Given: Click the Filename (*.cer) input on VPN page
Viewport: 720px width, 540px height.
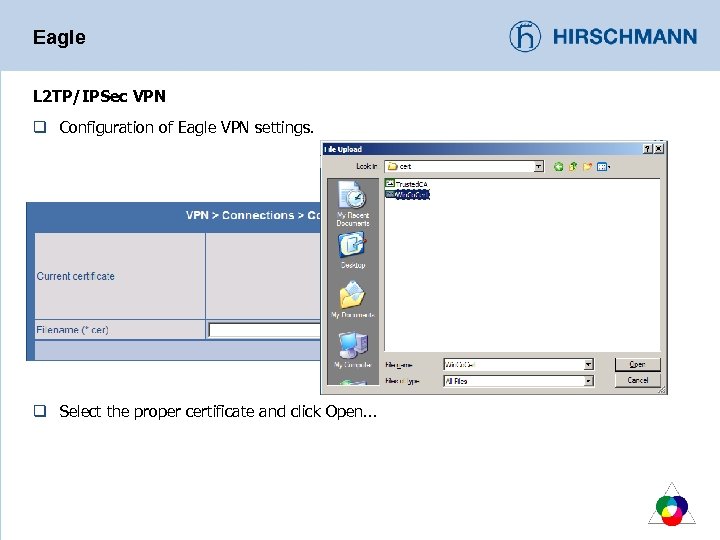Looking at the screenshot, I should pyautogui.click(x=264, y=330).
